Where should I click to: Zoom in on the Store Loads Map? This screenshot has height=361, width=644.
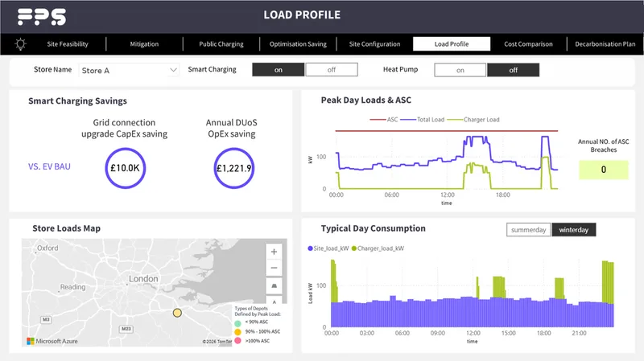(274, 252)
